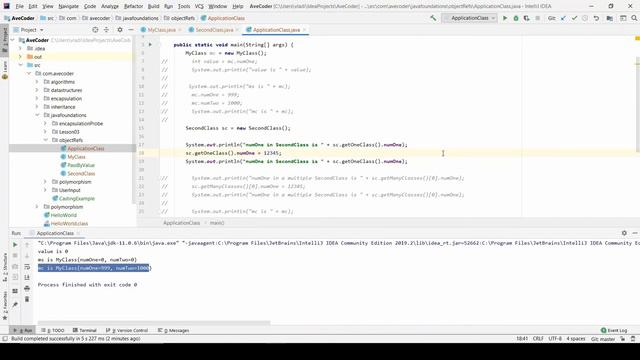
Task: Click the Git: master branch in status bar
Action: point(603,339)
